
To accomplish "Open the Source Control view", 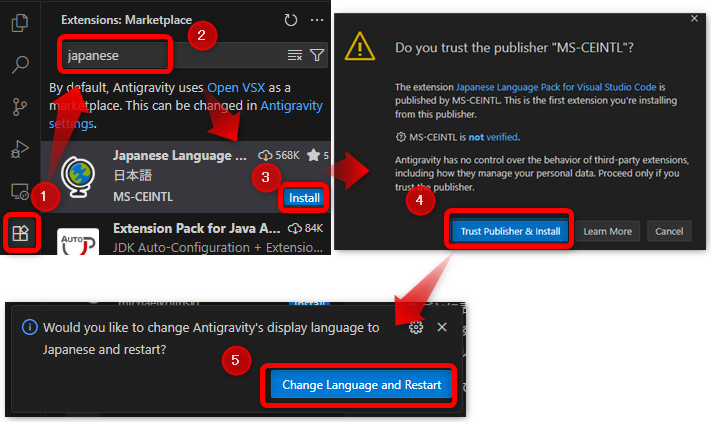I will tap(20, 107).
